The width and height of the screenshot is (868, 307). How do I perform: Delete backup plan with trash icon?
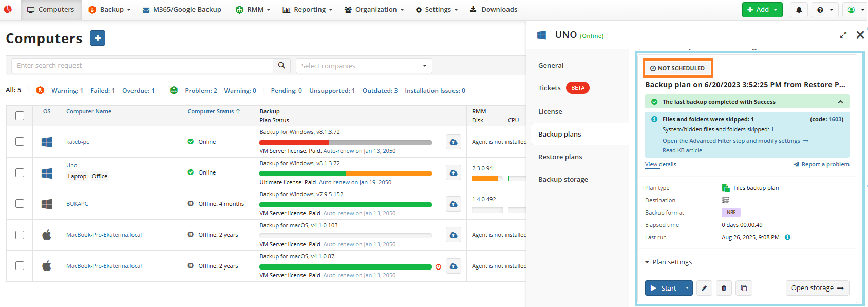[x=724, y=288]
